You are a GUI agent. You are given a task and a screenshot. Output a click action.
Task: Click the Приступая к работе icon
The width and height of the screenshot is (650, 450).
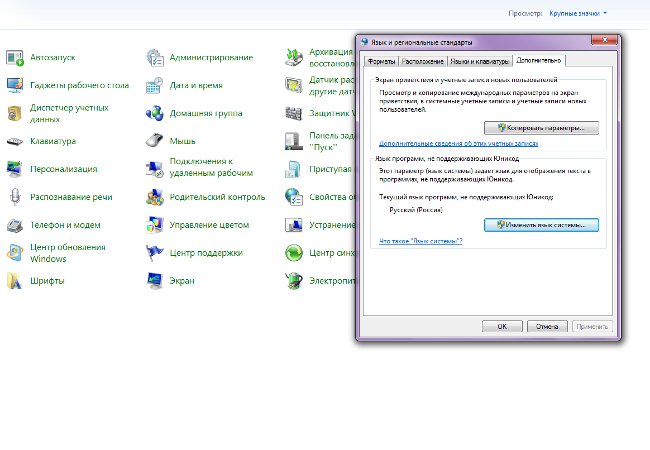[x=294, y=169]
